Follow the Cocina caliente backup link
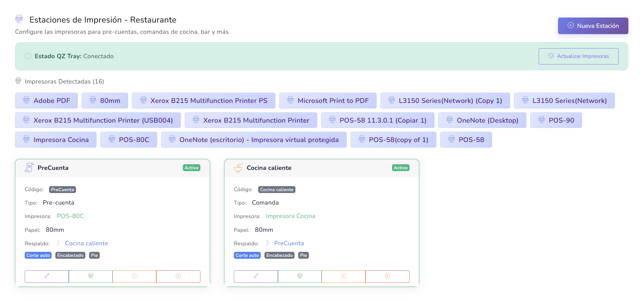This screenshot has height=300, width=644. click(x=86, y=243)
